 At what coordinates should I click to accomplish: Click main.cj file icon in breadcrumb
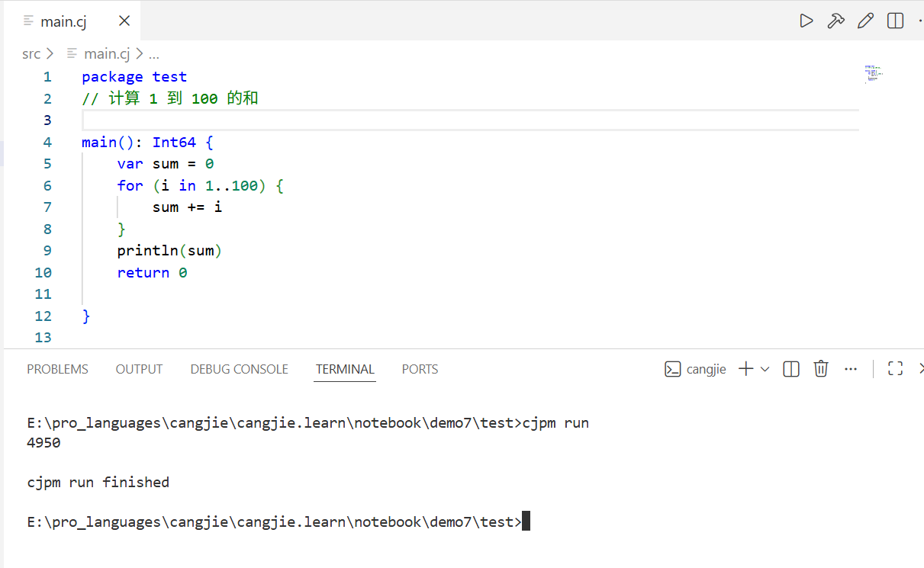[72, 53]
